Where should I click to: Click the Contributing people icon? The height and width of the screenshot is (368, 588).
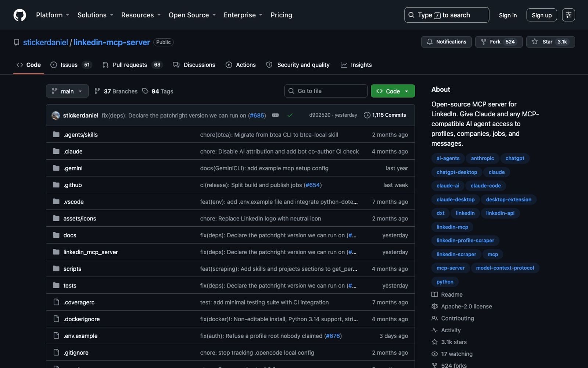pyautogui.click(x=435, y=318)
